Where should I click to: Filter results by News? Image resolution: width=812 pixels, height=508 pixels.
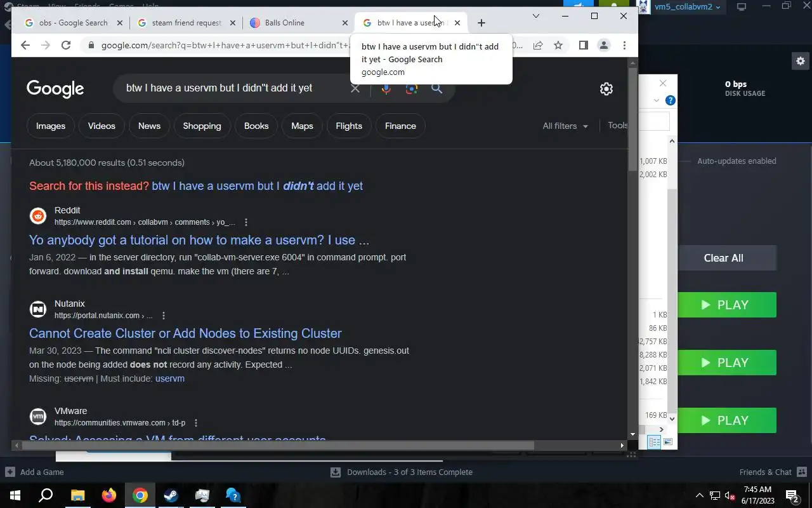[x=150, y=126]
